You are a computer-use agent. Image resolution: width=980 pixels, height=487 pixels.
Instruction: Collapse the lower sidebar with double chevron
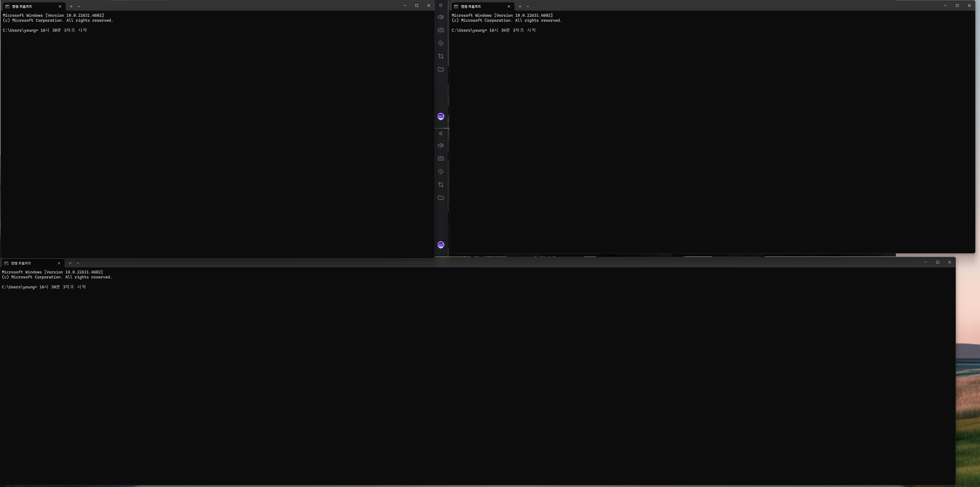[440, 134]
